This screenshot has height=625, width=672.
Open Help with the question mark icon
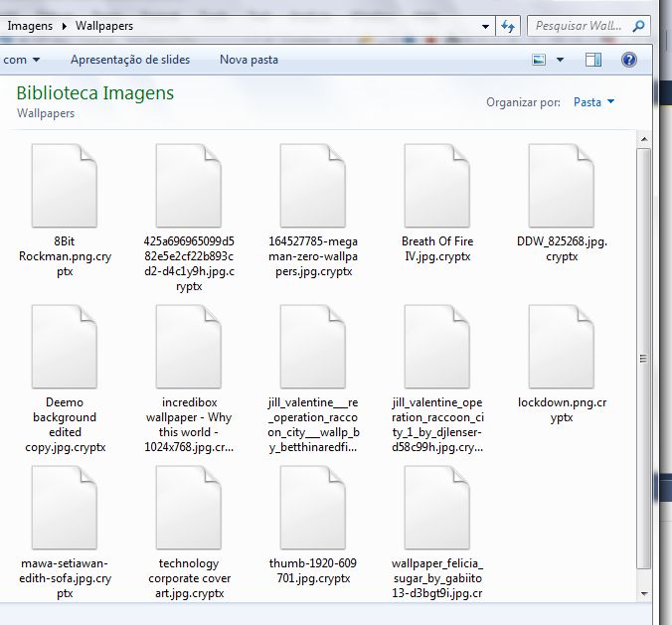click(x=628, y=60)
